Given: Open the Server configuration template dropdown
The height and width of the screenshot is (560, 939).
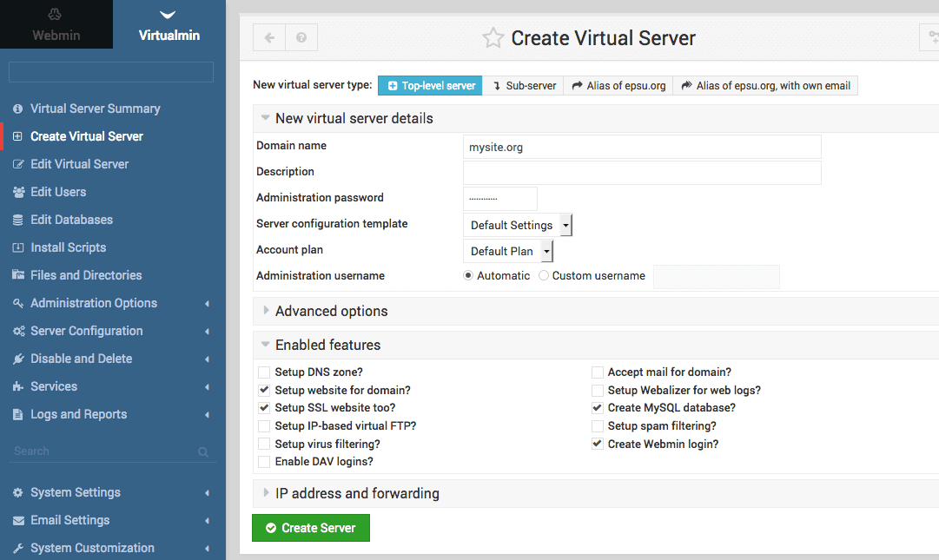Looking at the screenshot, I should click(x=518, y=225).
